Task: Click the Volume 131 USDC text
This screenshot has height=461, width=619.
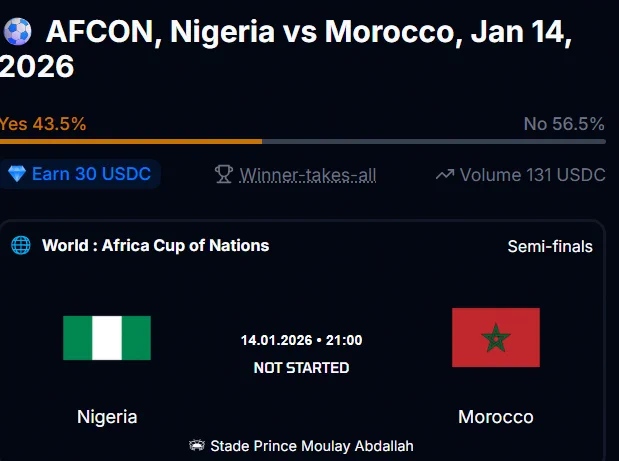Action: (x=533, y=175)
